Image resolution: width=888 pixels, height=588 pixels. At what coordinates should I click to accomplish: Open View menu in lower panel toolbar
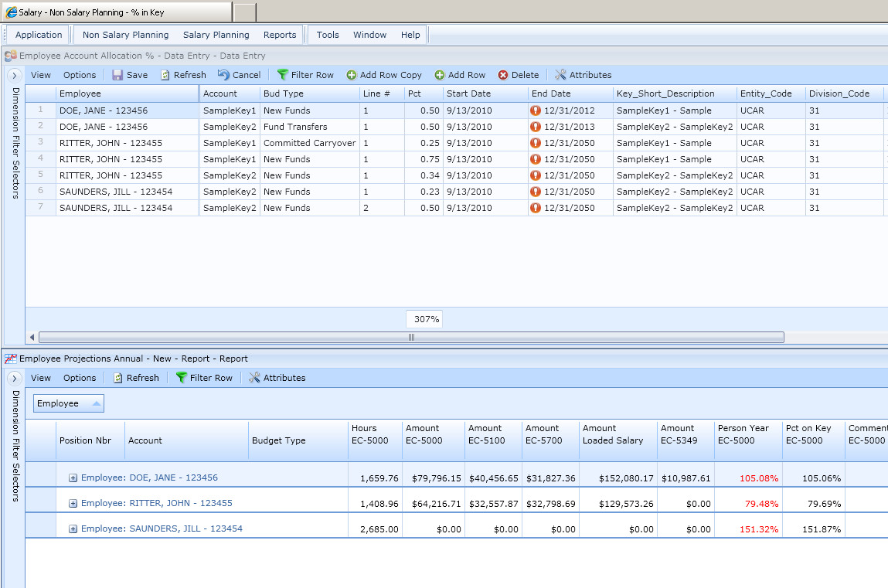(x=41, y=378)
